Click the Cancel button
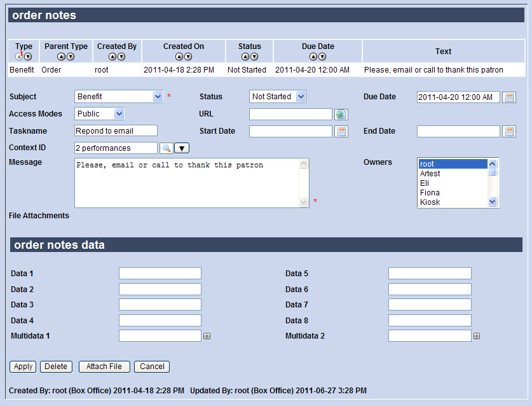The height and width of the screenshot is (406, 532). coord(152,367)
